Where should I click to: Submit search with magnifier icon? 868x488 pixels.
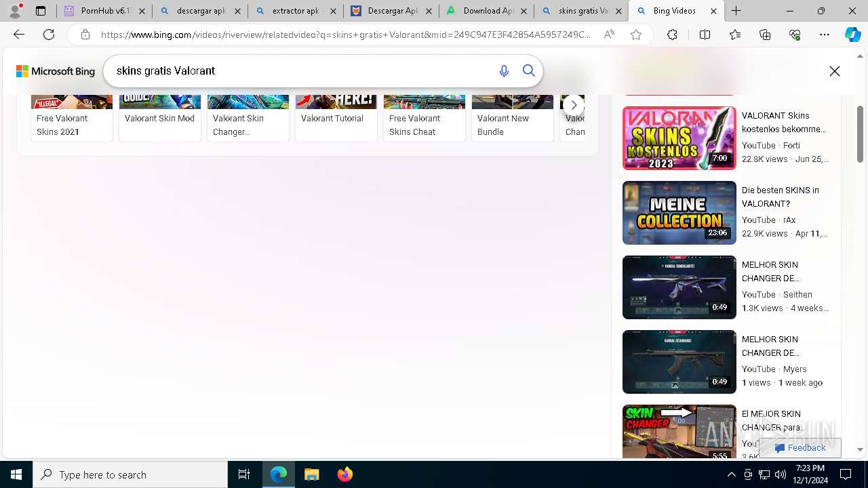click(529, 71)
